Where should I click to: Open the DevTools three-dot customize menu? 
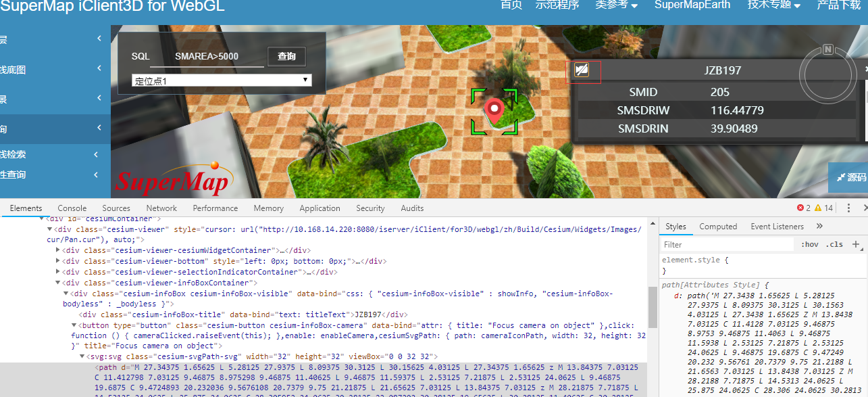(848, 208)
